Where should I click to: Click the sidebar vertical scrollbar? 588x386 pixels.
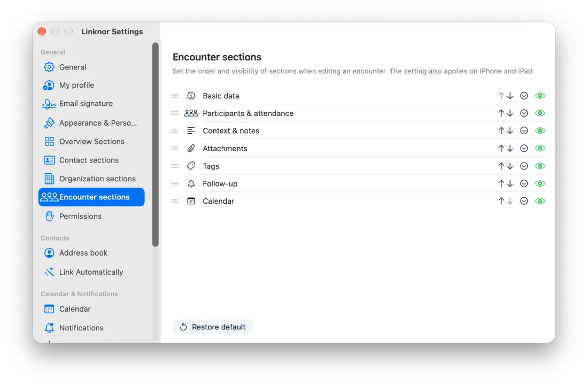tap(156, 144)
